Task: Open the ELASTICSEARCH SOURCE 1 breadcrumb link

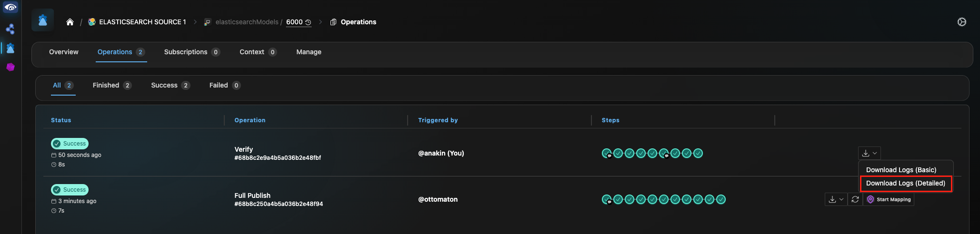Action: click(x=142, y=22)
